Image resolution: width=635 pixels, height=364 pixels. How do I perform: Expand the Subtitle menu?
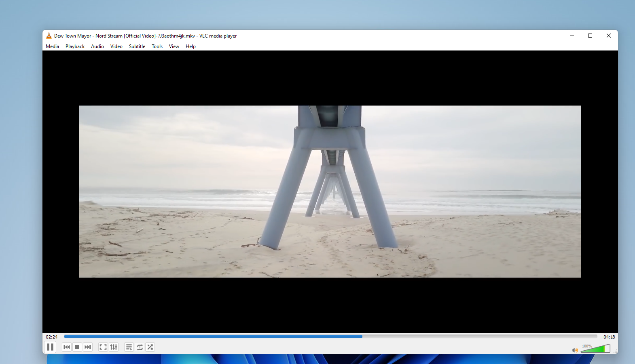pos(137,46)
